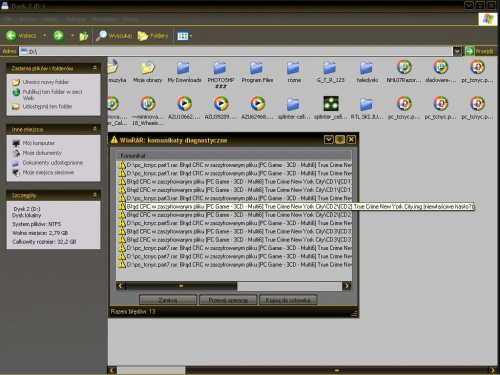Open Dokumenty udostępnione link
The height and width of the screenshot is (375, 500).
(x=53, y=163)
